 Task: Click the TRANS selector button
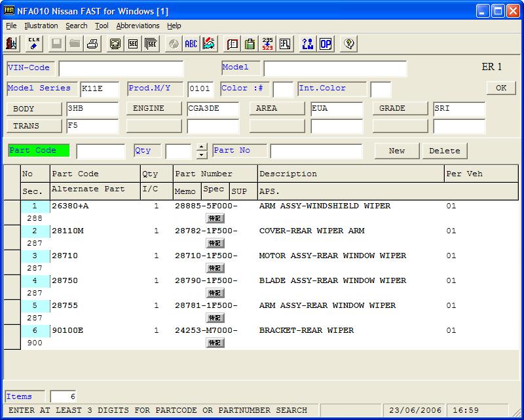point(34,126)
